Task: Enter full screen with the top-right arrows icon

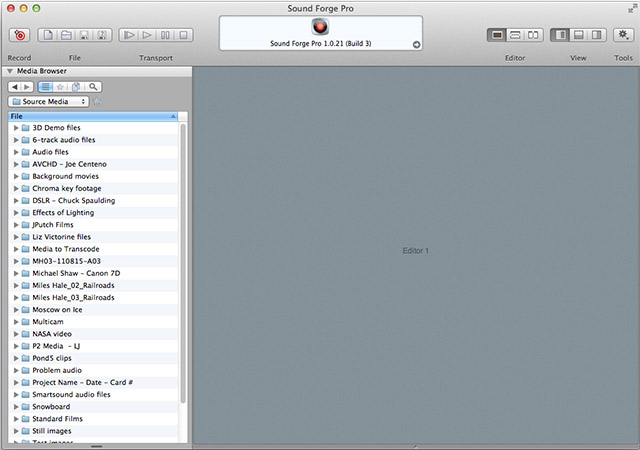Action: point(632,8)
